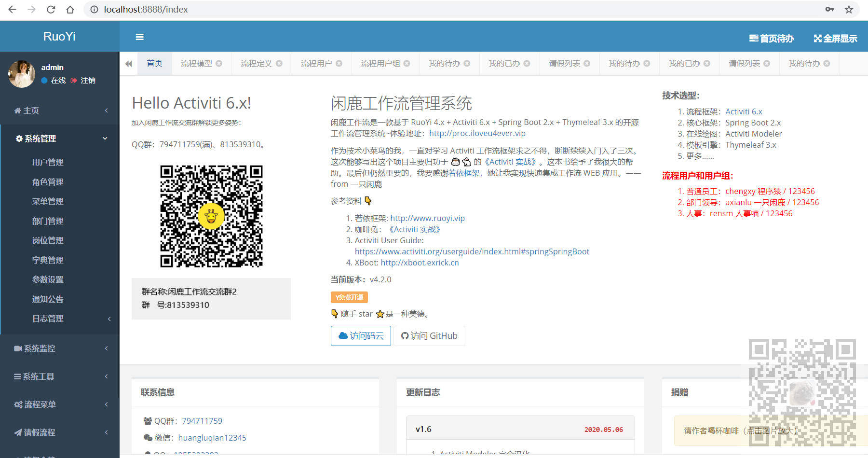Image resolution: width=868 pixels, height=458 pixels.
Task: Close the 流程用户组 tab
Action: tap(407, 63)
